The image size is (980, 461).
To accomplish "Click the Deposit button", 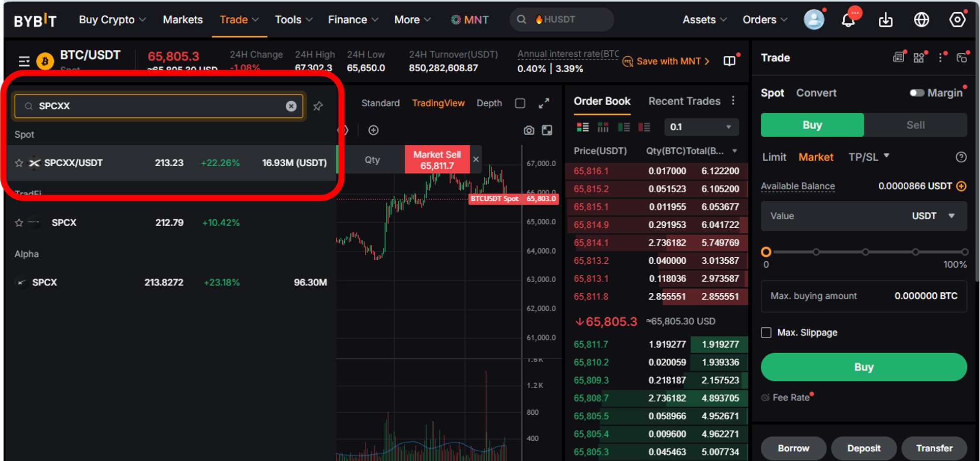I will click(864, 448).
